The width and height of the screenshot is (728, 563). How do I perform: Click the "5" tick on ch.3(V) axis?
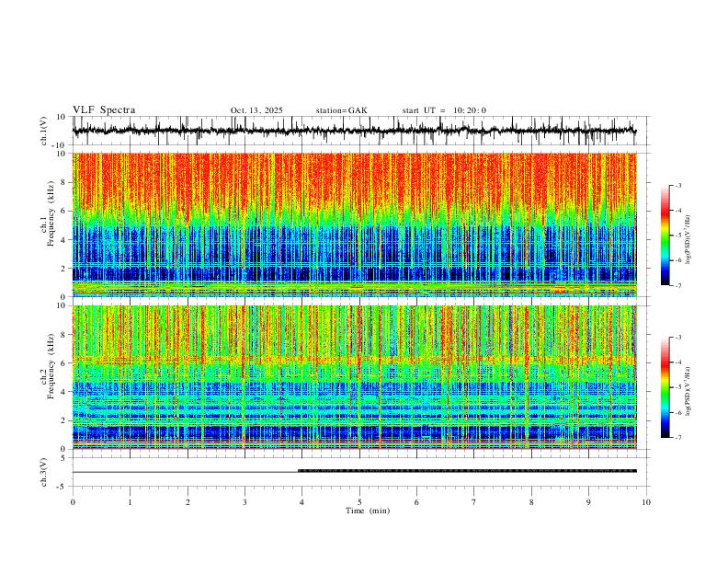[x=63, y=457]
